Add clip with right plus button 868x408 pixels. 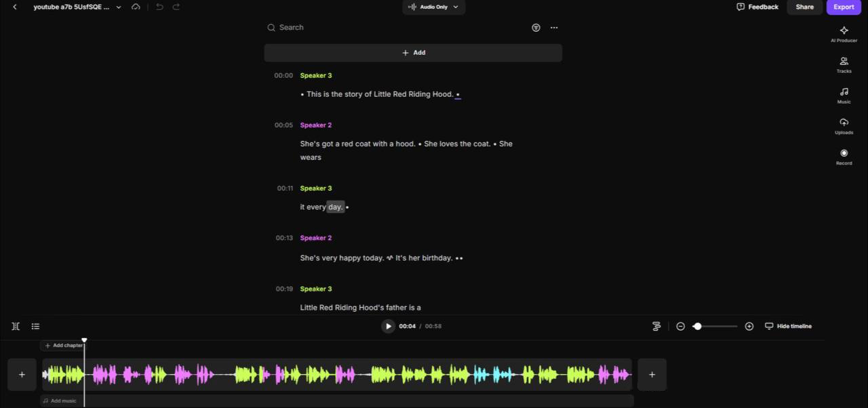pyautogui.click(x=652, y=375)
